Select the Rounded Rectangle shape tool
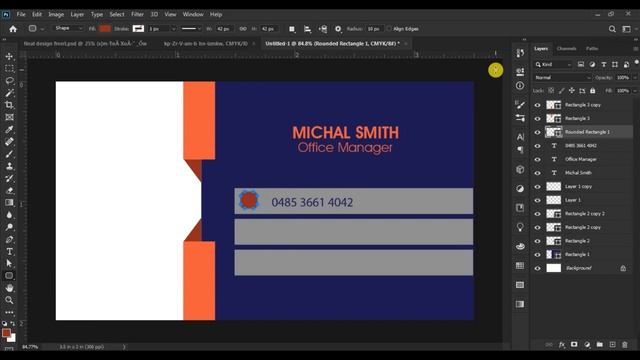640x360 pixels. point(9,276)
